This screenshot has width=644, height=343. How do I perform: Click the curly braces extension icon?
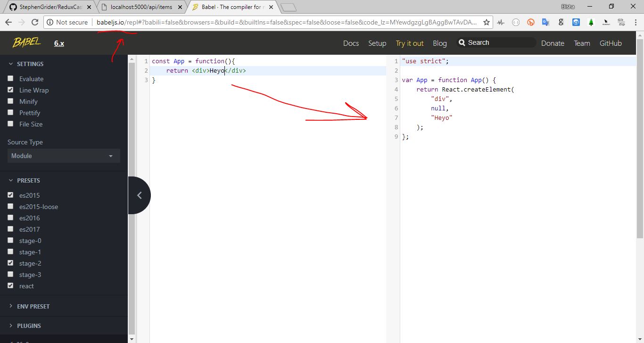point(516,22)
